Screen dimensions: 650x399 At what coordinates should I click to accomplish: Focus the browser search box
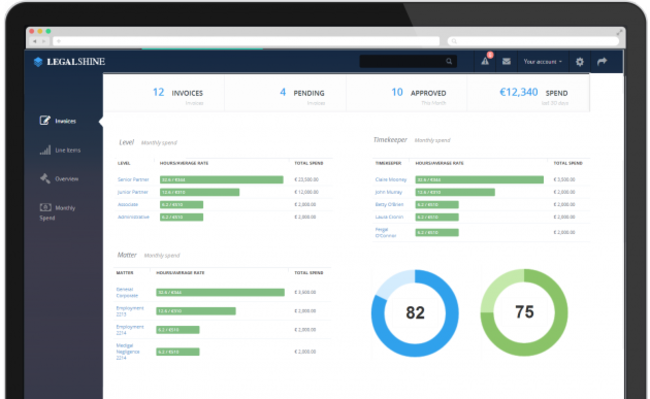point(533,41)
